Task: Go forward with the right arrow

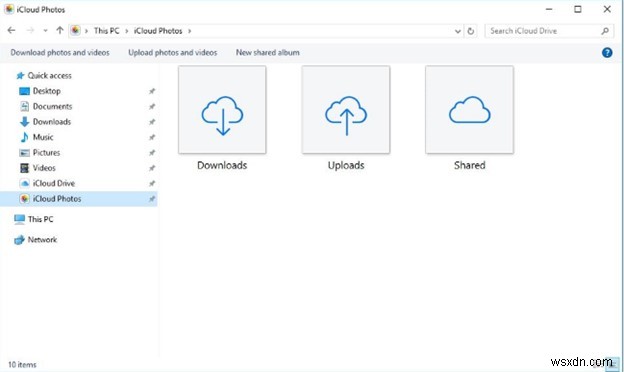Action: 30,31
